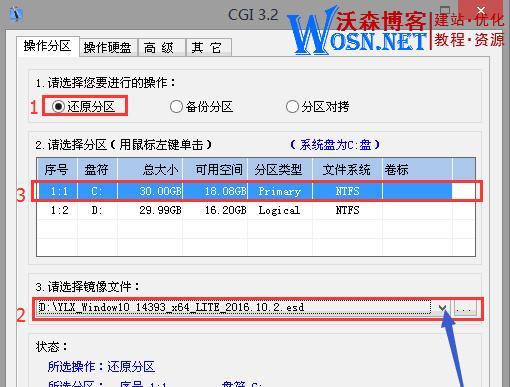This screenshot has height=387, width=510.
Task: Click the 序号 column header
Action: pos(57,170)
